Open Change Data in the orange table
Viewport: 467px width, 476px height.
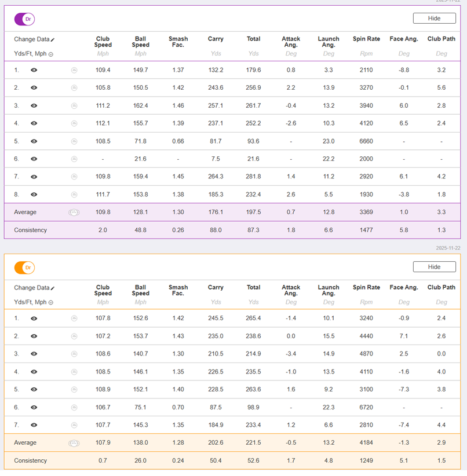pos(32,288)
